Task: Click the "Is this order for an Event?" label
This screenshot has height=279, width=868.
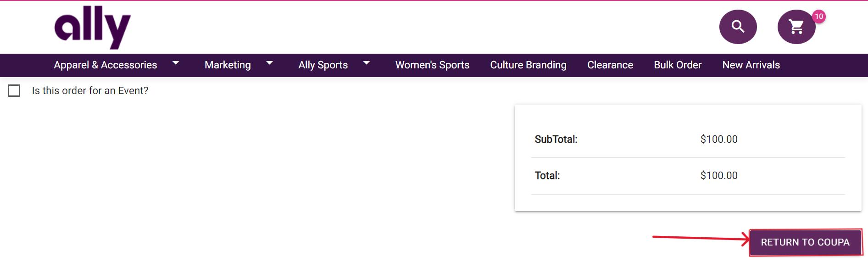Action: 90,91
